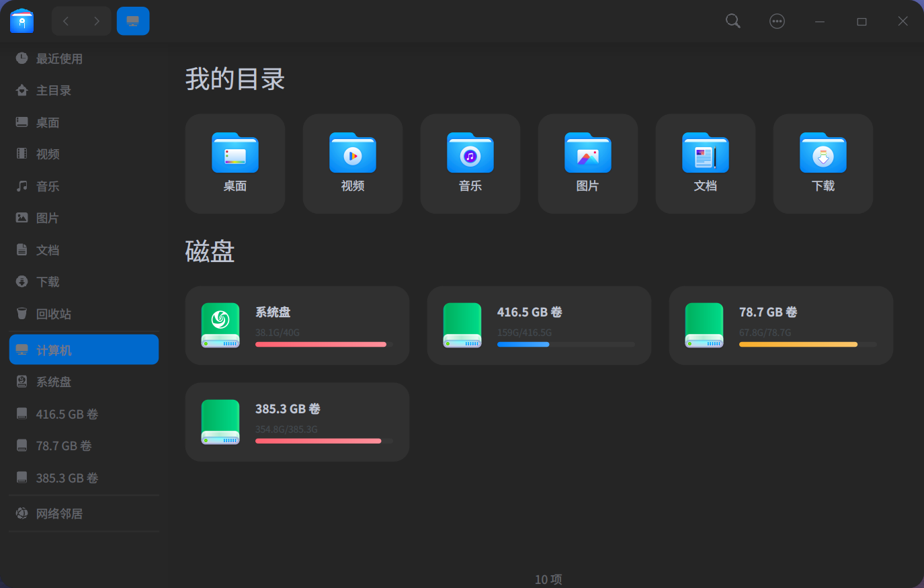Image resolution: width=924 pixels, height=588 pixels.
Task: Select 主目录 in the sidebar
Action: click(54, 90)
